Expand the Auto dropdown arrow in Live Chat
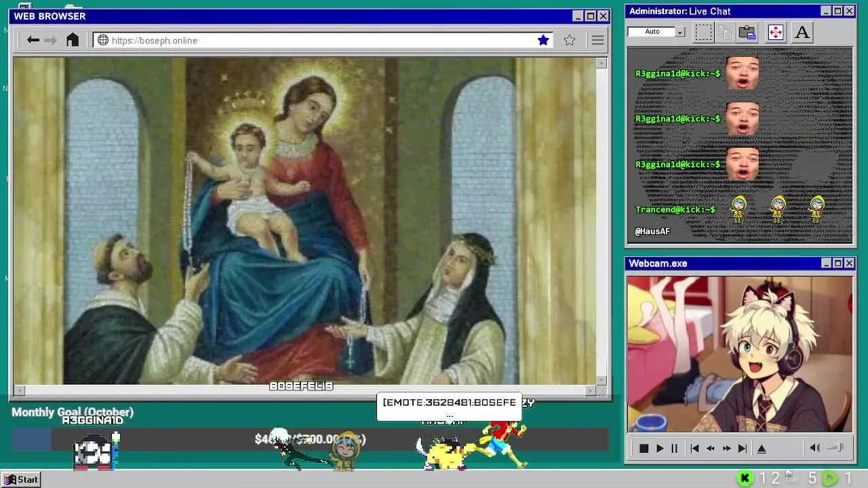868x488 pixels. [x=680, y=32]
